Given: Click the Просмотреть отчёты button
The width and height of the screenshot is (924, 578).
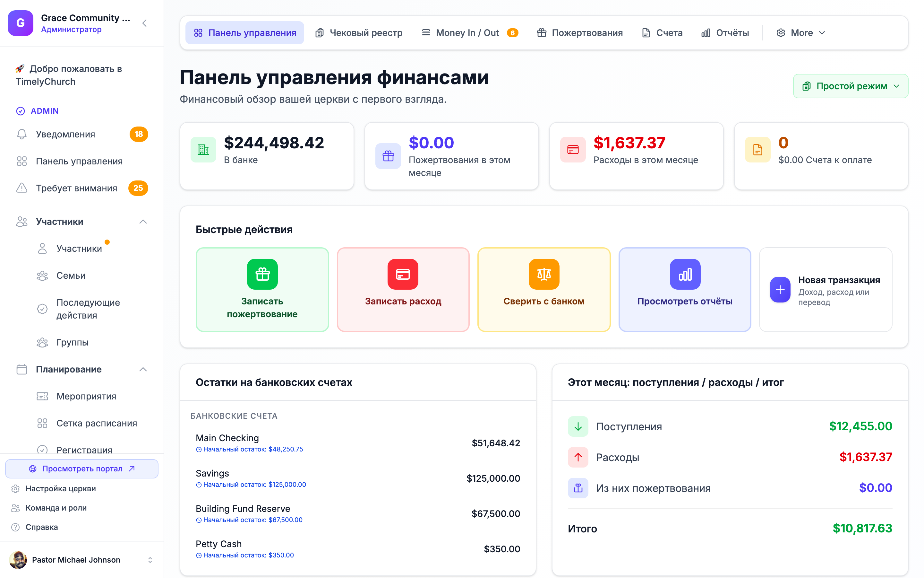Looking at the screenshot, I should 685,289.
